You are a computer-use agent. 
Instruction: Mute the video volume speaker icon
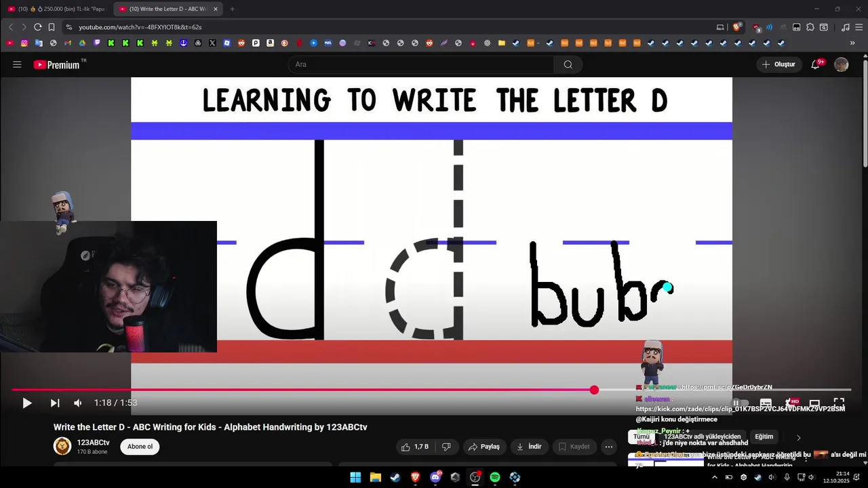(78, 403)
